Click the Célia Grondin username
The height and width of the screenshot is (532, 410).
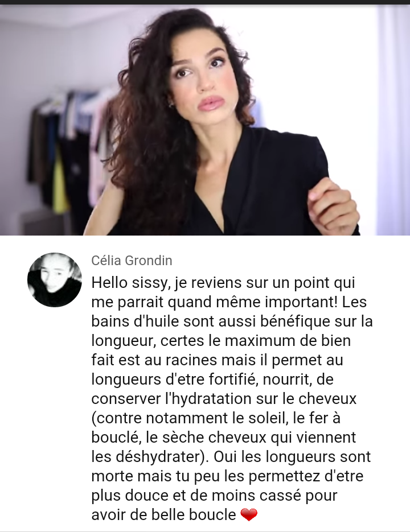pos(132,261)
